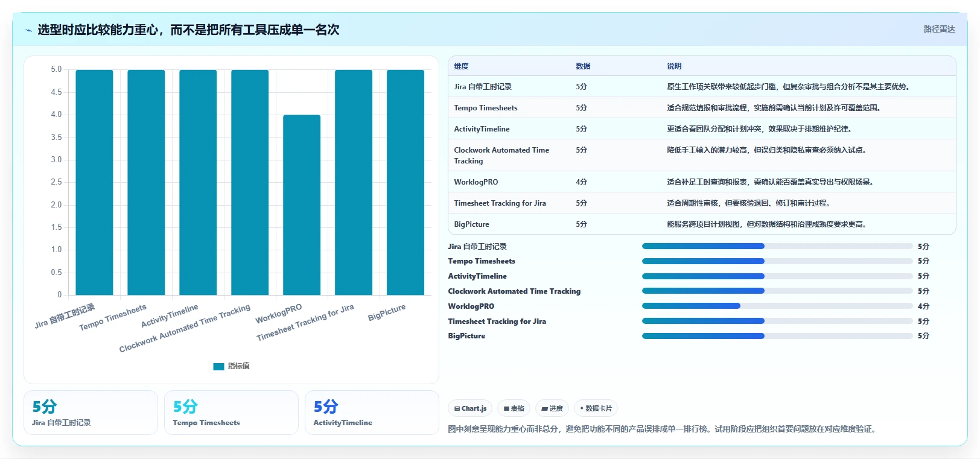This screenshot has width=980, height=459.
Task: Click the 数据卡片 tag
Action: pyautogui.click(x=596, y=408)
